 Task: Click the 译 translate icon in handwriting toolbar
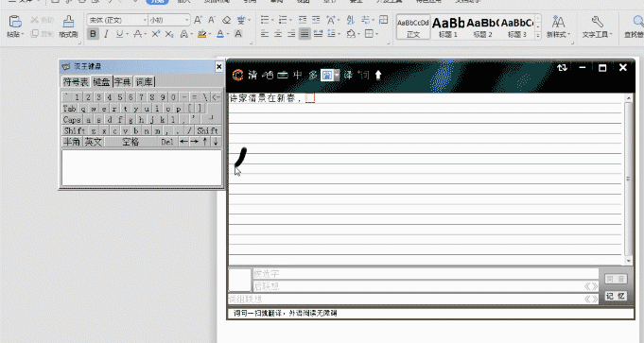point(348,75)
